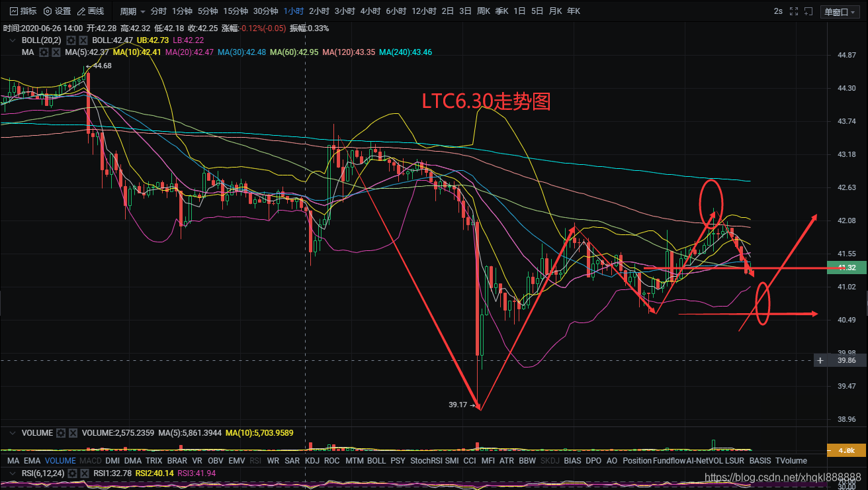868x490 pixels.
Task: Select the 1分钟 interval
Action: point(182,11)
